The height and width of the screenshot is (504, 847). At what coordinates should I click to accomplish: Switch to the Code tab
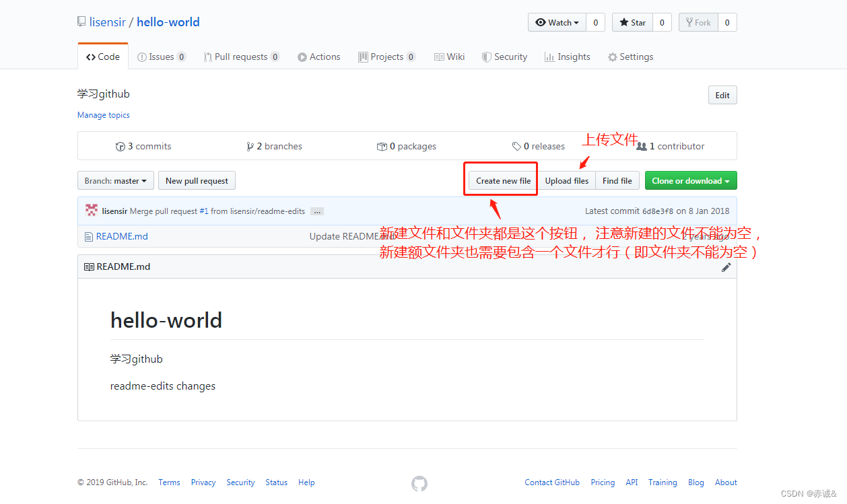click(x=103, y=57)
